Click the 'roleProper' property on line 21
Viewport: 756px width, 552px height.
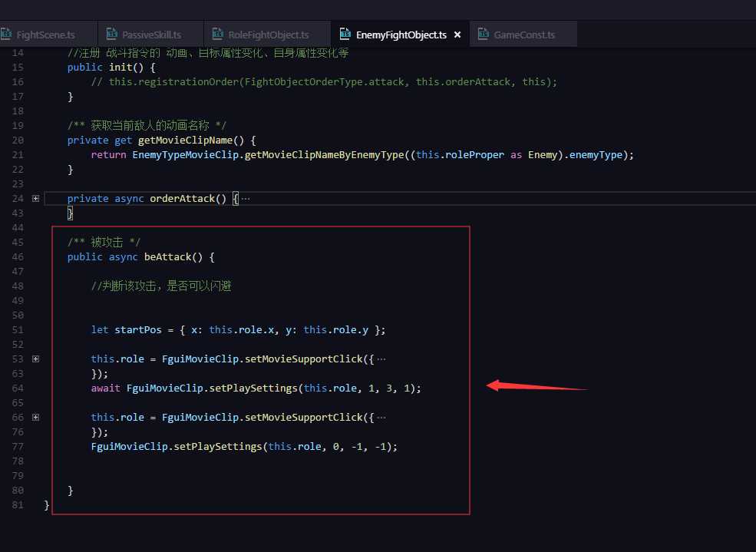point(474,155)
